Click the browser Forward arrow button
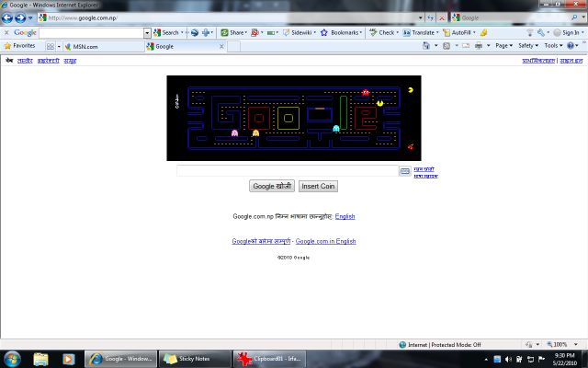The width and height of the screenshot is (588, 368). (x=20, y=17)
